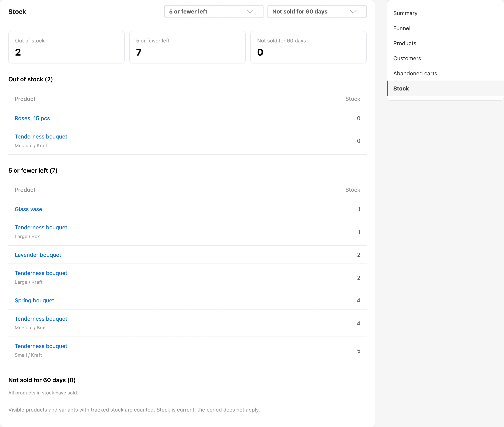Open Tenderness bouquet Medium / Box link
Screen dimensions: 504x427
coord(41,319)
